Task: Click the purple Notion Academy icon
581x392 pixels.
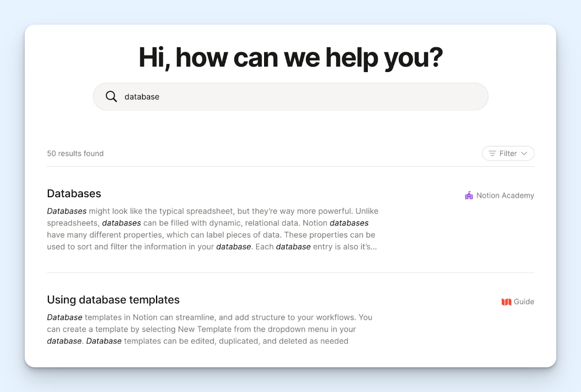Action: [468, 195]
